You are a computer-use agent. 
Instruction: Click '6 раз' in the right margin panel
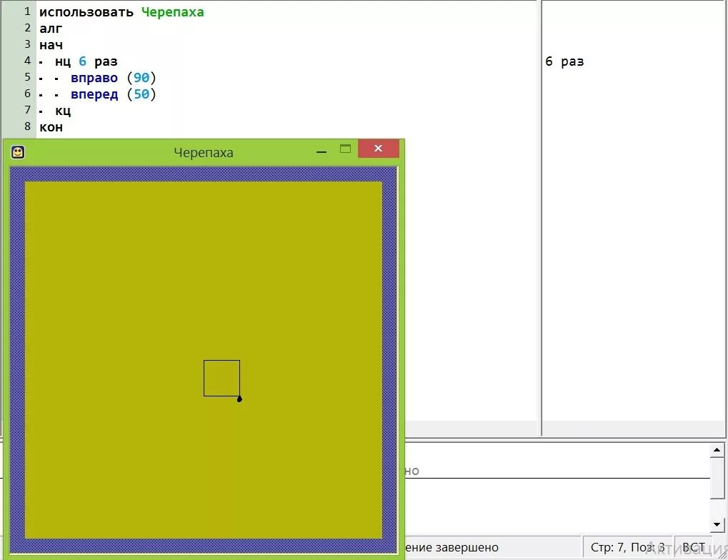tap(564, 61)
